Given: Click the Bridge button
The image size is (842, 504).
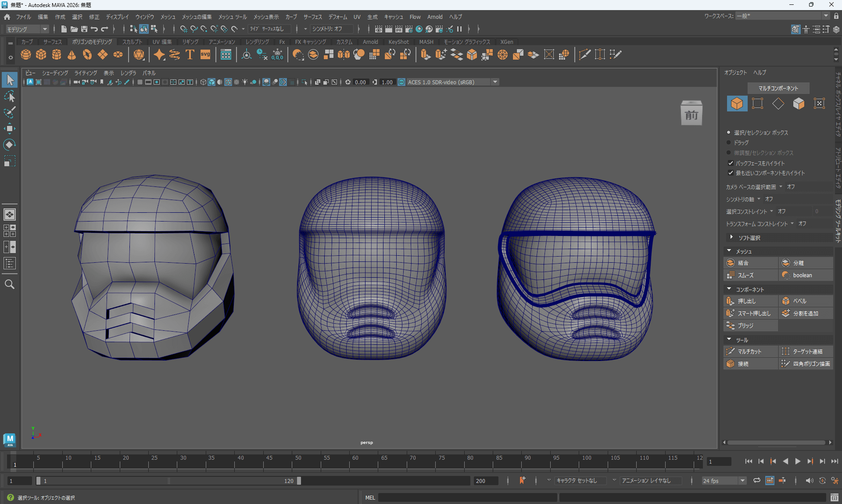Looking at the screenshot, I should click(750, 325).
